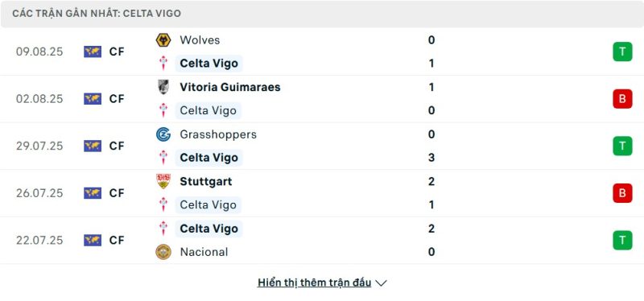Click the 'Hiển thị thêm trận đấu' link

click(314, 282)
